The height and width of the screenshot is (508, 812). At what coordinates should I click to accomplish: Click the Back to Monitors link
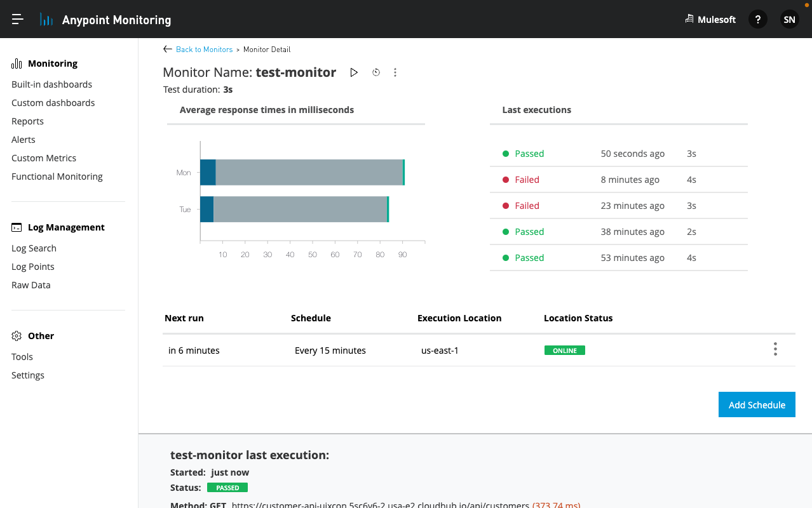205,49
